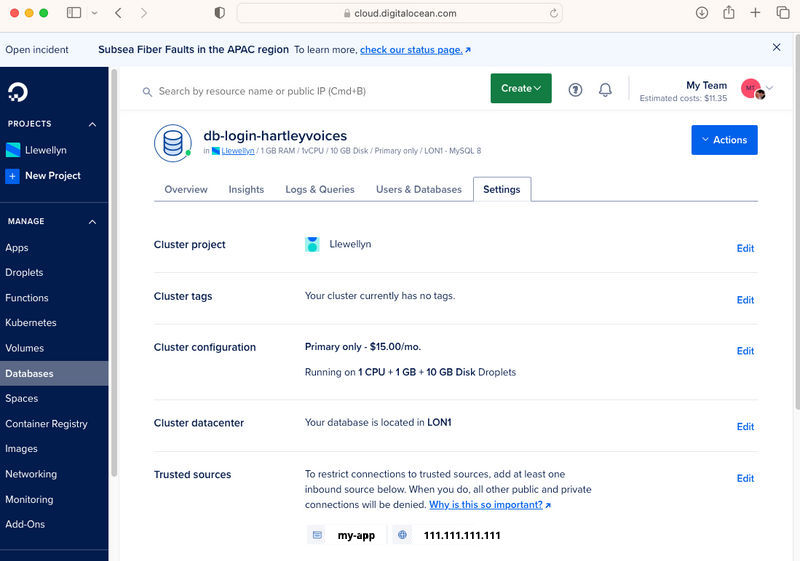Expand the team menu chevron

click(770, 88)
